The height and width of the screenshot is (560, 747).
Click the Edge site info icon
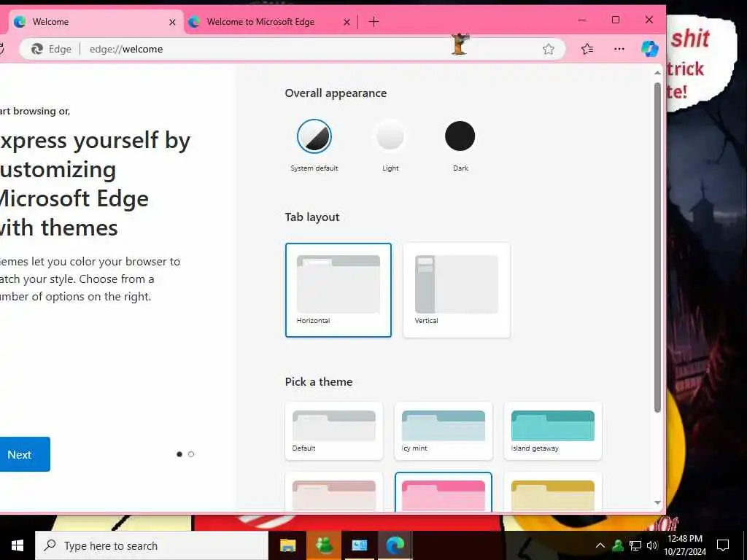coord(52,49)
